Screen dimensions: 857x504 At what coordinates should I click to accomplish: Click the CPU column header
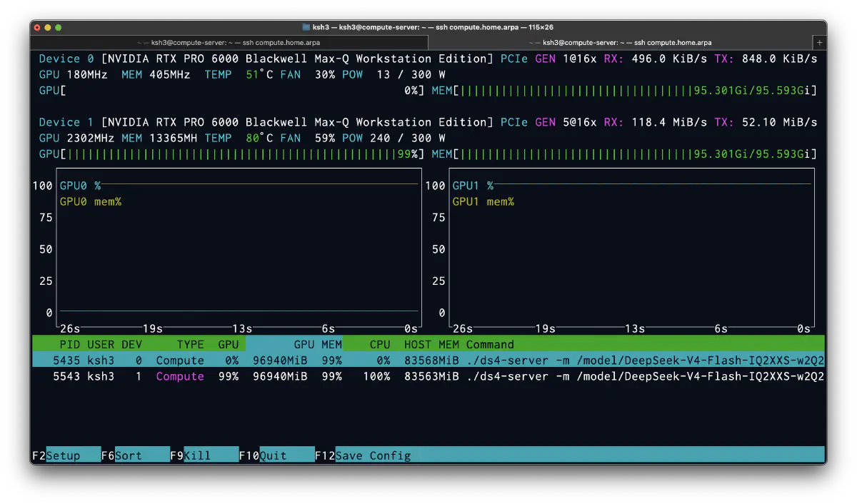click(x=380, y=345)
